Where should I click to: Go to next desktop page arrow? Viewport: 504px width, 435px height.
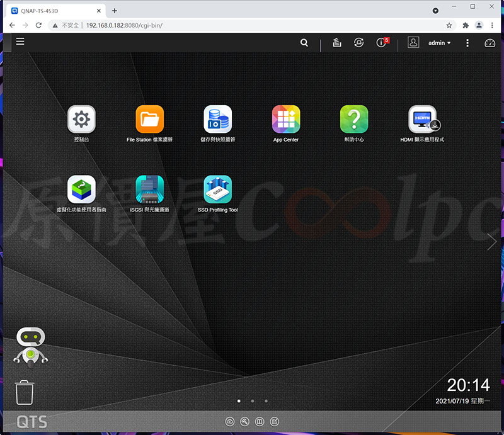click(x=491, y=242)
